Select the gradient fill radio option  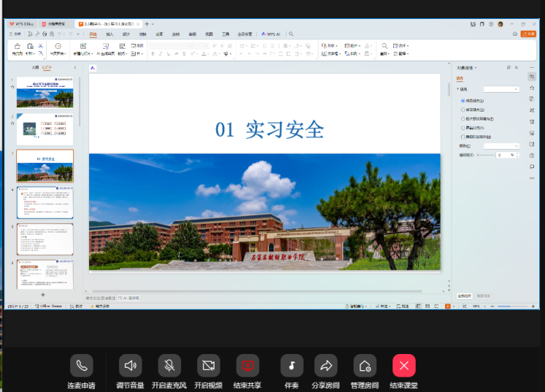pyautogui.click(x=463, y=109)
